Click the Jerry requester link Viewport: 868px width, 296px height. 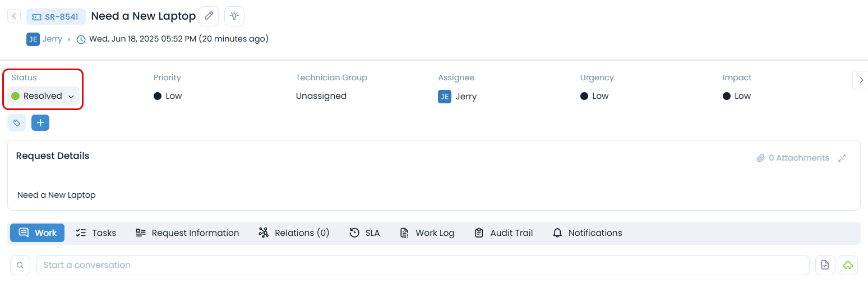[52, 39]
